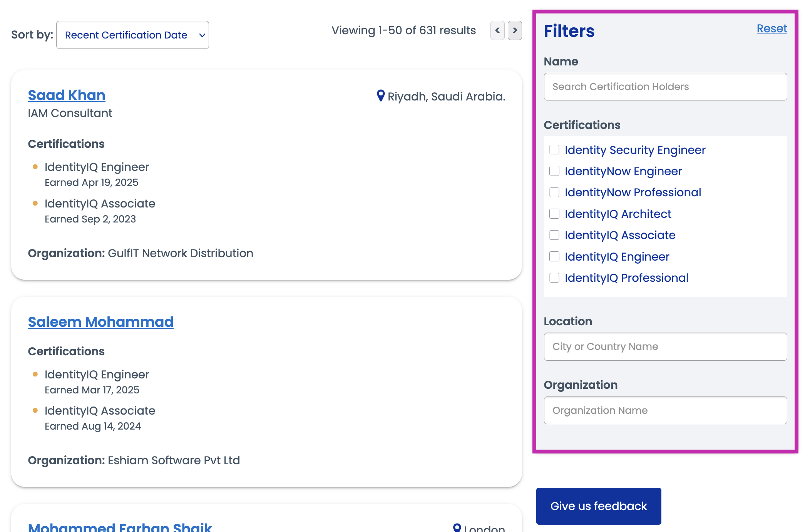Go to the next results page

pos(514,31)
